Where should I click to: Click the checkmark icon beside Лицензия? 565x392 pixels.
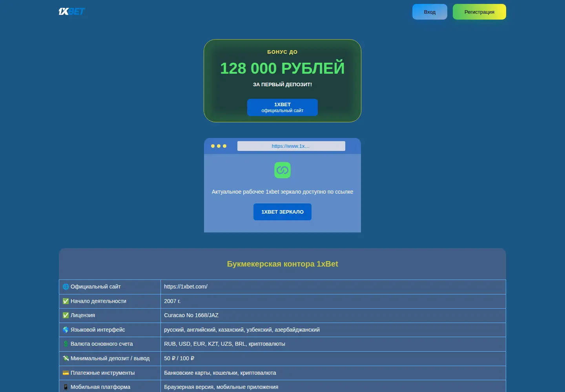(x=66, y=315)
